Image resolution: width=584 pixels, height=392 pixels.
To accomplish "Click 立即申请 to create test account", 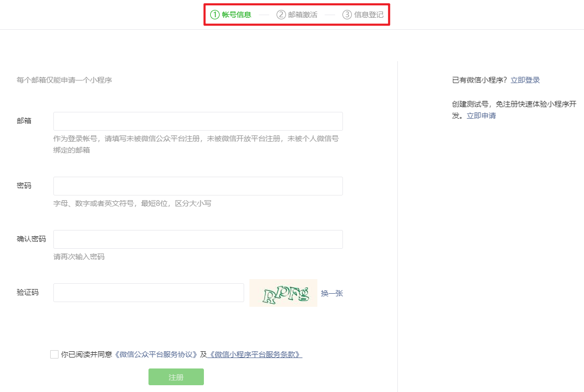I will (x=481, y=115).
